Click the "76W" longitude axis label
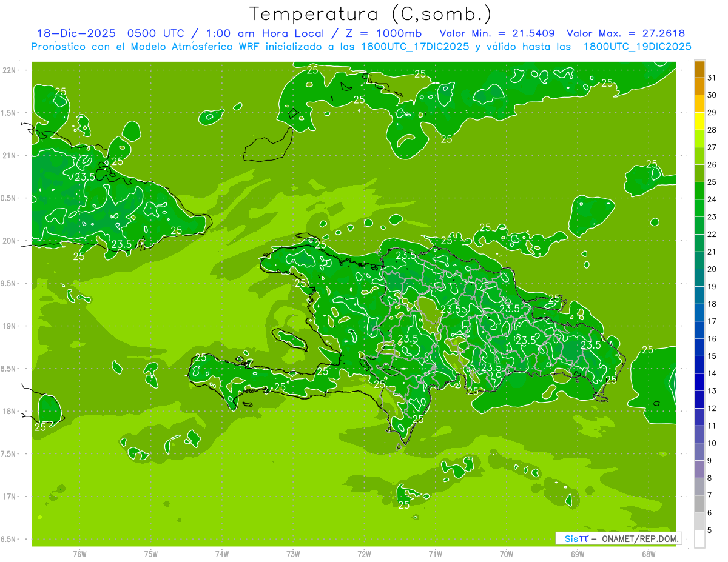Viewport: 728px width, 562px height. (79, 554)
